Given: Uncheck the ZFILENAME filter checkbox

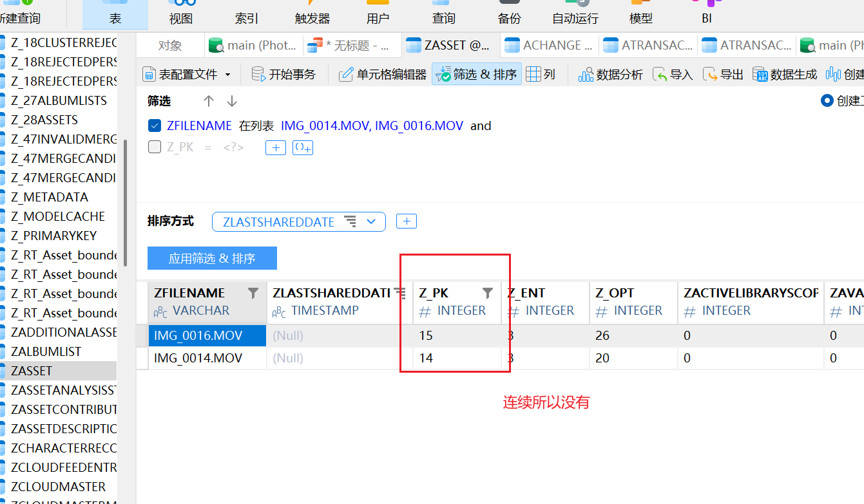Looking at the screenshot, I should click(155, 126).
